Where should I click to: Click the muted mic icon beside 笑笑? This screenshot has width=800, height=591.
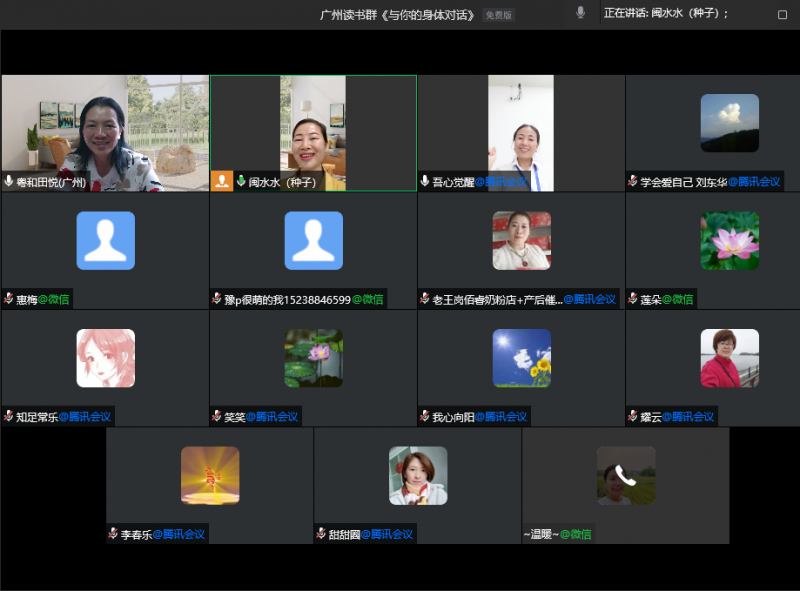point(217,416)
